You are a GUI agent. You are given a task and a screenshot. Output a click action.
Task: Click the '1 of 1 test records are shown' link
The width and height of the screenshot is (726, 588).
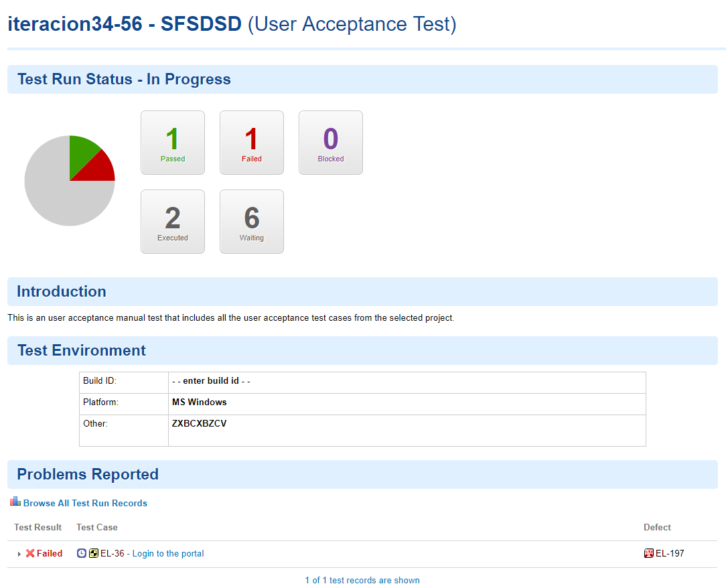pos(362,580)
